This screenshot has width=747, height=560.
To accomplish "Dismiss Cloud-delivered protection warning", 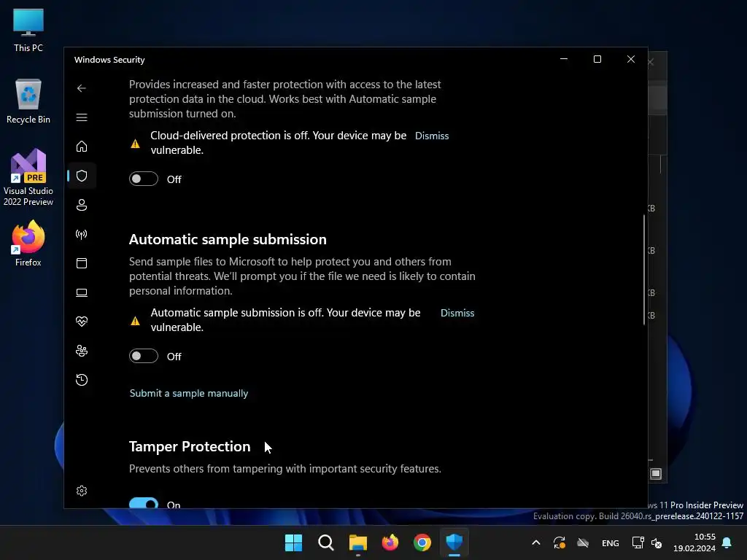I will (x=432, y=136).
